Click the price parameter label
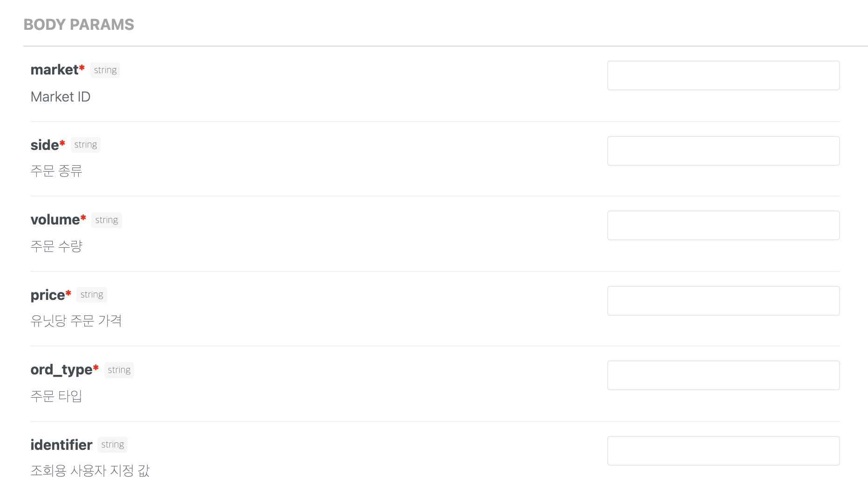This screenshot has width=868, height=502. click(47, 295)
